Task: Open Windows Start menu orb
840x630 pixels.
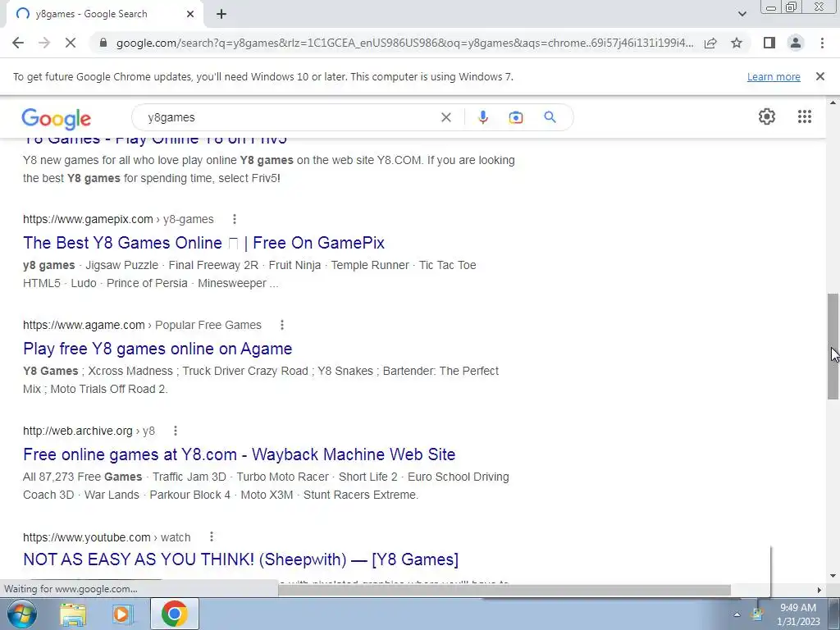Action: tap(22, 614)
